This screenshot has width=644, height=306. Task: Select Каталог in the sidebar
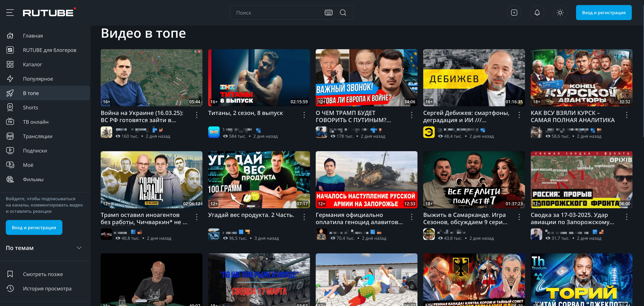pyautogui.click(x=32, y=64)
